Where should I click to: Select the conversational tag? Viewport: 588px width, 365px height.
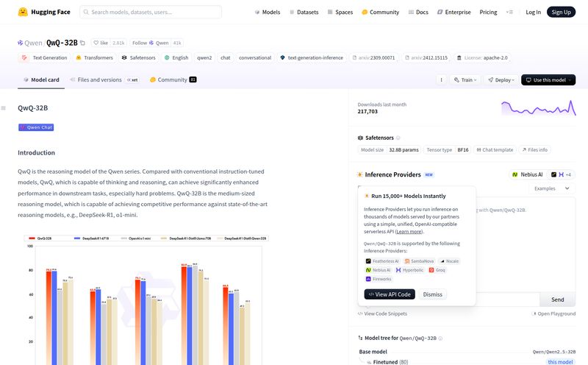[255, 58]
